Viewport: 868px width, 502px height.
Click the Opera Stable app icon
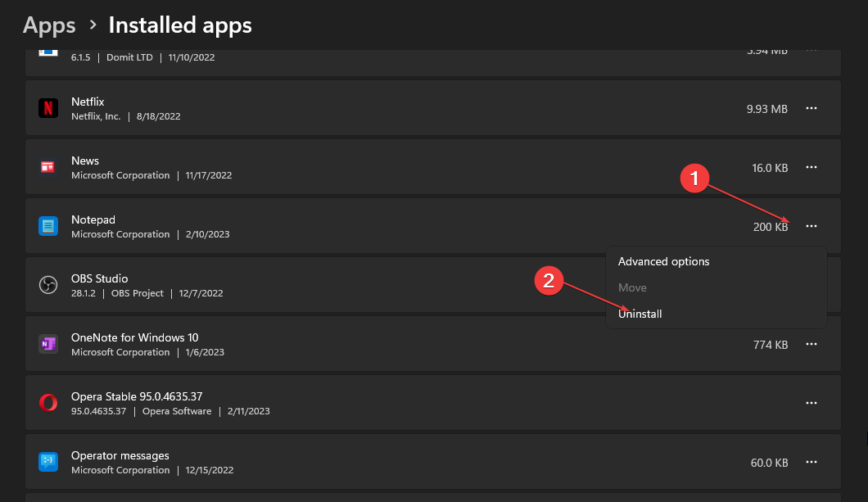pos(48,403)
